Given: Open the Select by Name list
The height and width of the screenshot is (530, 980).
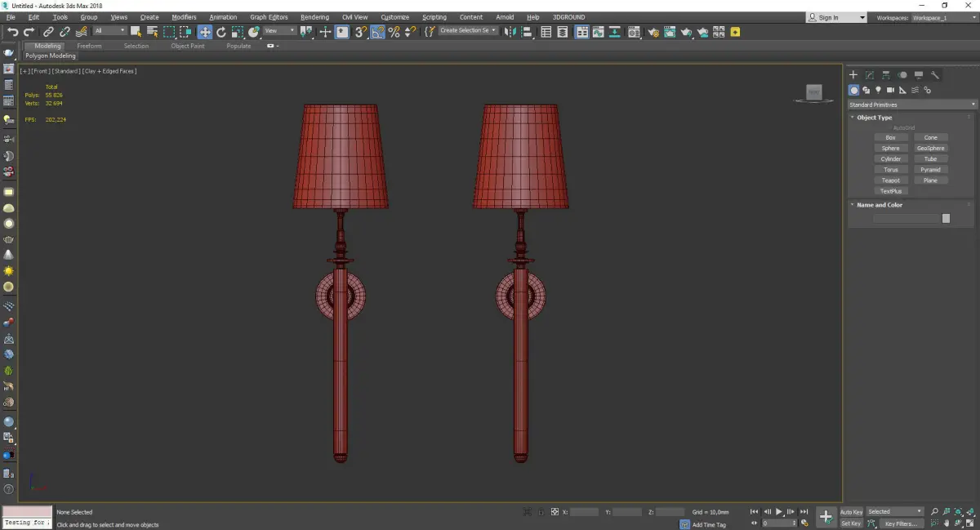Looking at the screenshot, I should [152, 32].
